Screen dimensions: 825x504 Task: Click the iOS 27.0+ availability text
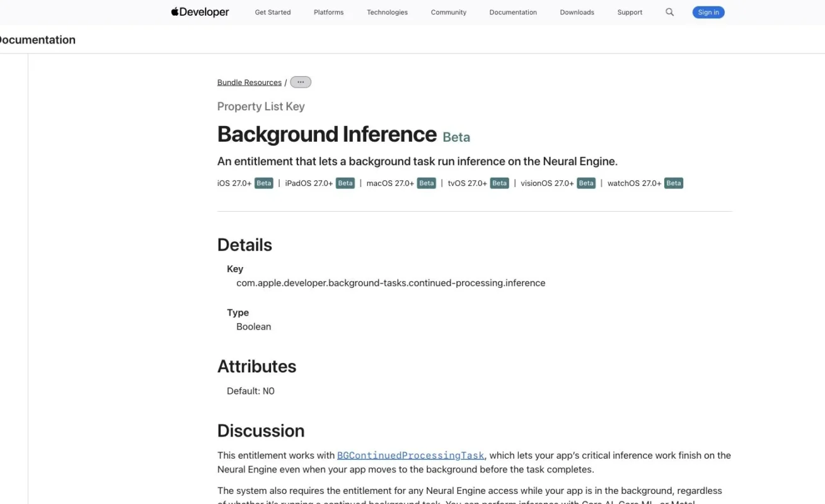pyautogui.click(x=234, y=183)
